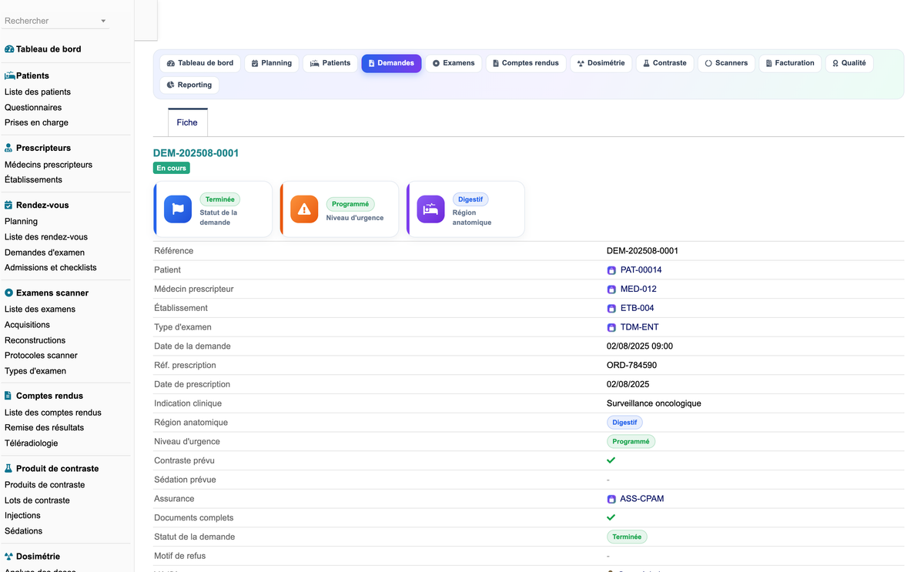Open insurance link ASS-CPAM

[642, 499]
